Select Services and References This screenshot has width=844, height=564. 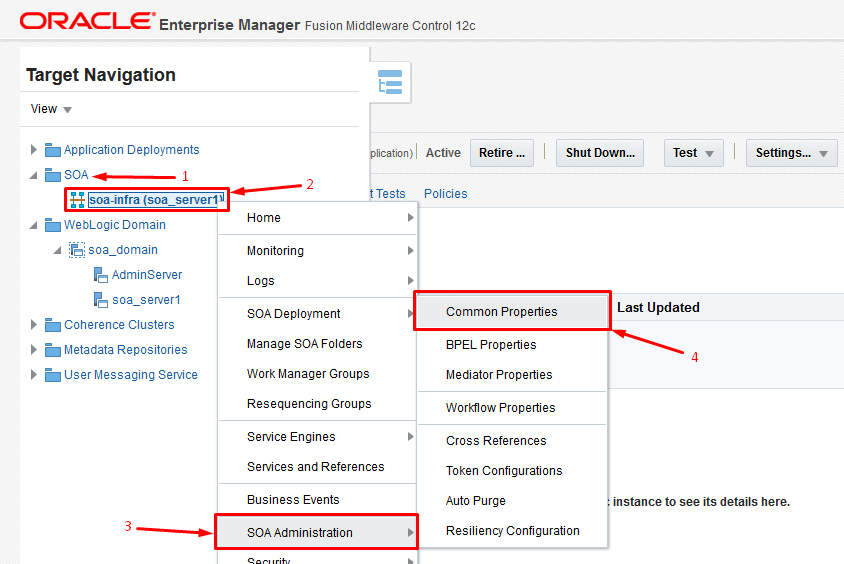(x=318, y=467)
